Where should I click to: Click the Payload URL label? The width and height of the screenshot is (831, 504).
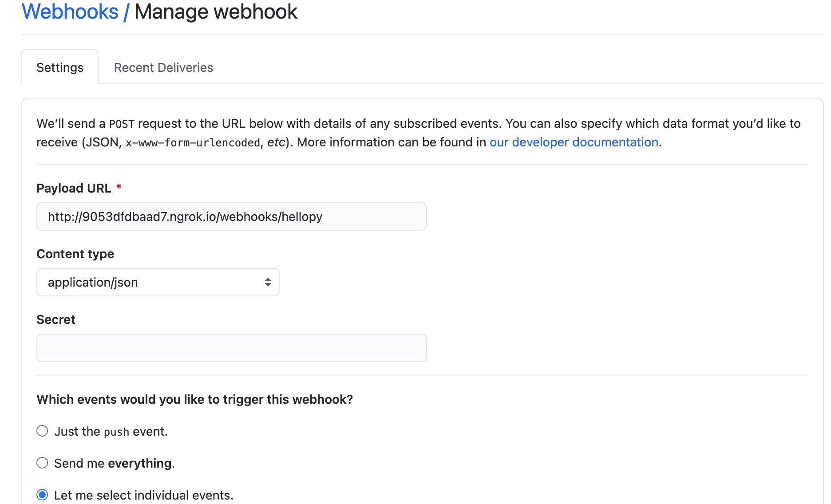pos(74,188)
